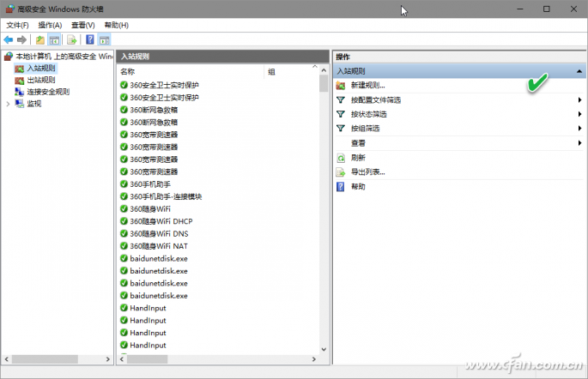Click 按配置文件筛选 action
Screen dimensions: 588x379
point(376,100)
